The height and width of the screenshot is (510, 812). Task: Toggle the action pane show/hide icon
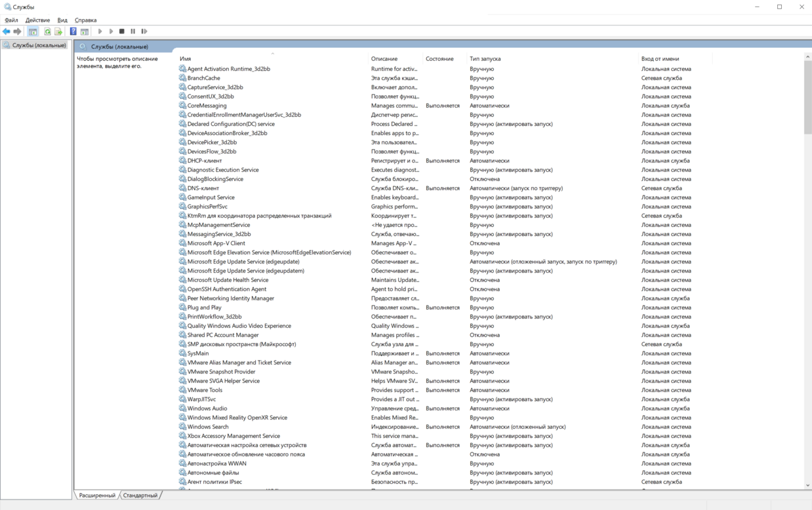click(x=85, y=31)
